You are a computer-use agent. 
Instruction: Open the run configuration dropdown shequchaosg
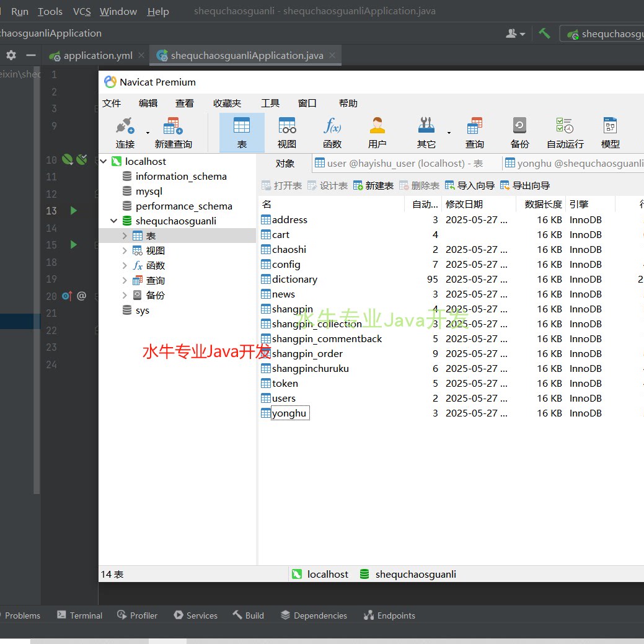click(x=603, y=33)
